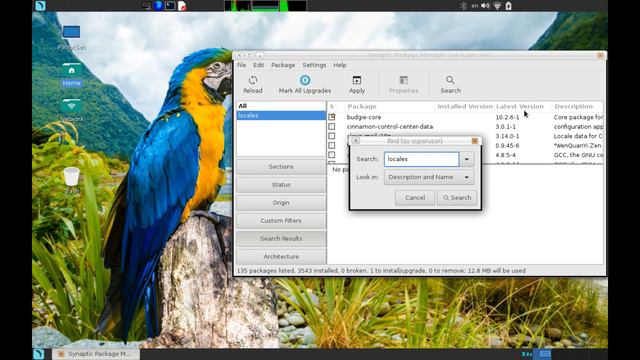Open the Look in dropdown

pyautogui.click(x=429, y=177)
